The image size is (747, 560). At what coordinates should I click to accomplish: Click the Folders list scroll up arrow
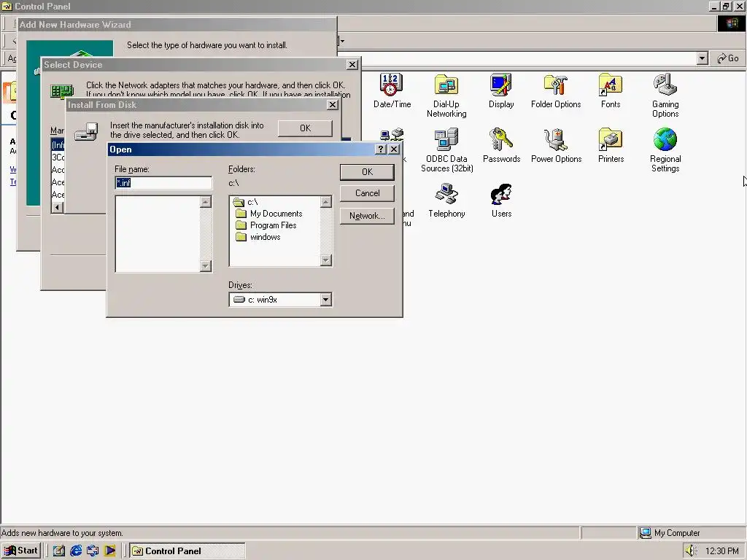tap(326, 202)
